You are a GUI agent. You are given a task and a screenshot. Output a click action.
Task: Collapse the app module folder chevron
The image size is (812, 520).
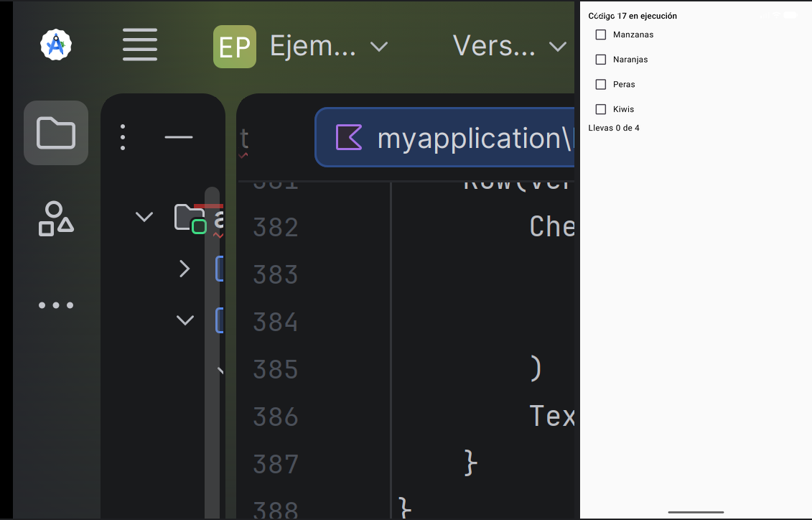pos(144,216)
